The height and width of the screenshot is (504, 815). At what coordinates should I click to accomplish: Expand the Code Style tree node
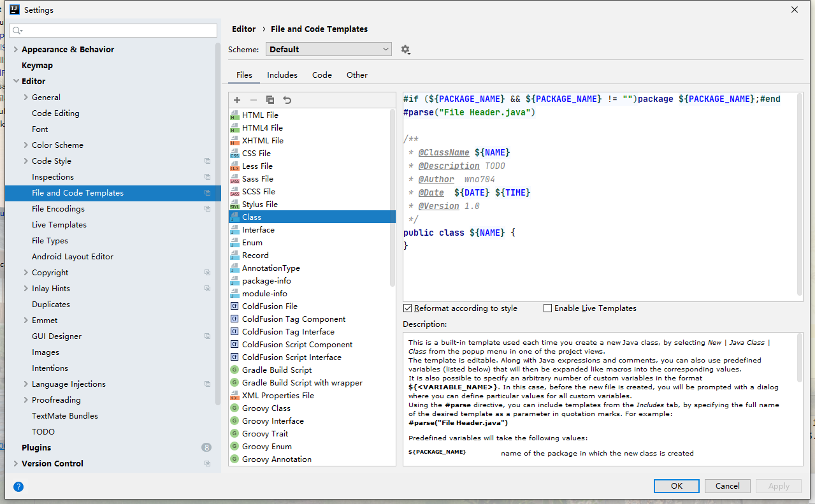tap(26, 161)
